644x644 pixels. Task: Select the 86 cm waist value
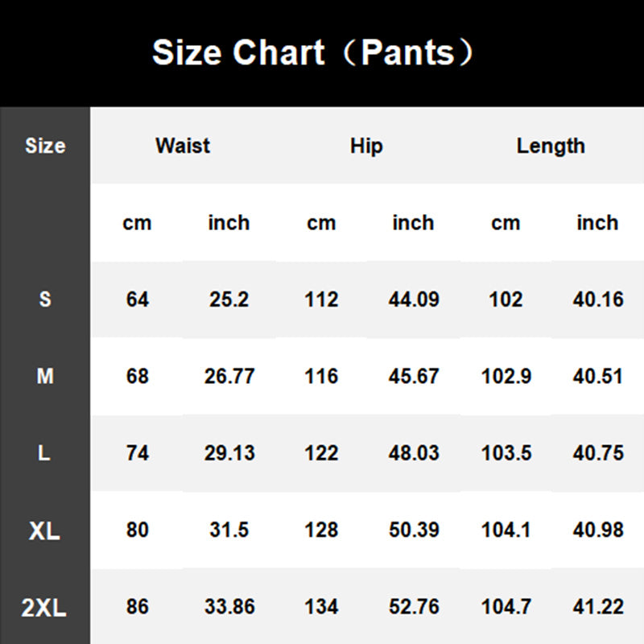[x=138, y=607]
